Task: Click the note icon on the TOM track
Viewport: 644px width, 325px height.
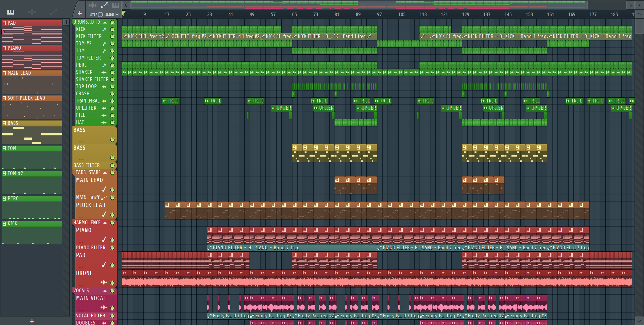Action: [x=104, y=51]
